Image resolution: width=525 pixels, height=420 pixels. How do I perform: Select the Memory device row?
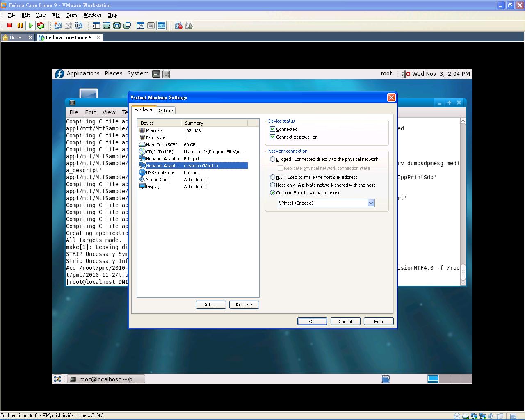tap(193, 131)
